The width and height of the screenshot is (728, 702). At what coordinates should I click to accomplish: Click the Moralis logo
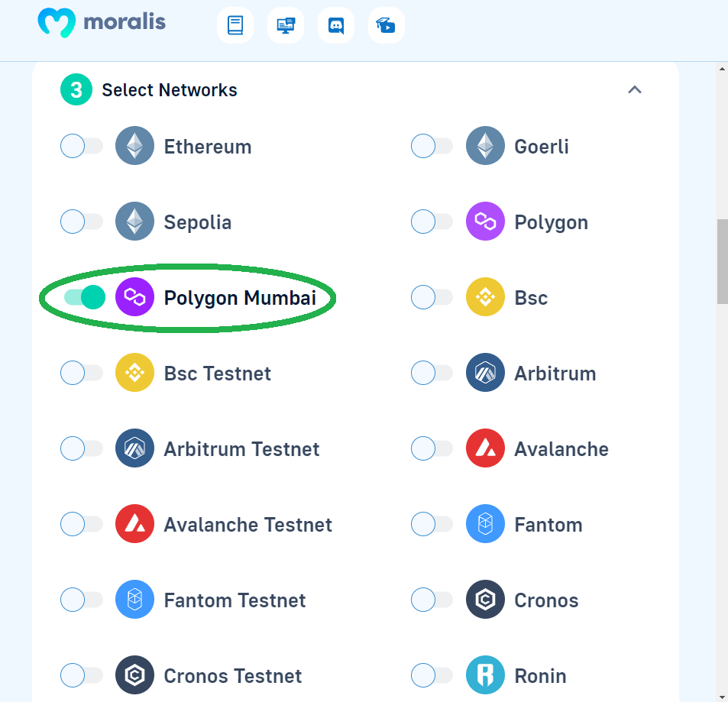(x=102, y=23)
